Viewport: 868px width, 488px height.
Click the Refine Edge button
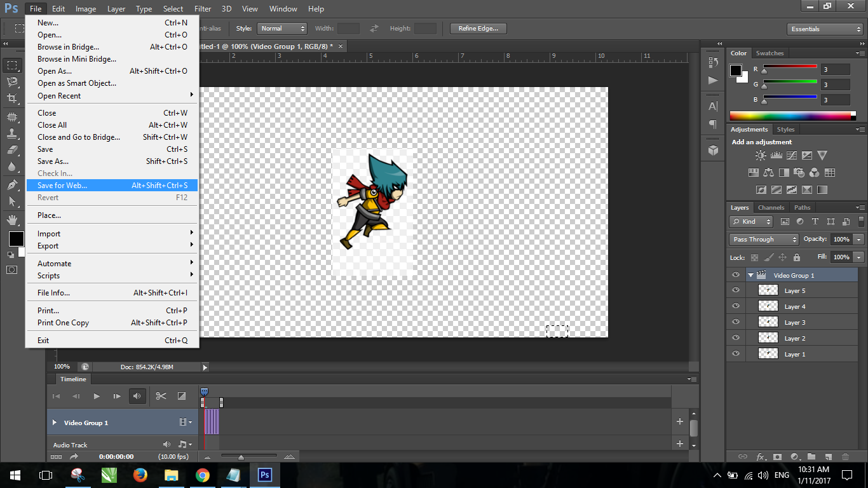tap(478, 29)
